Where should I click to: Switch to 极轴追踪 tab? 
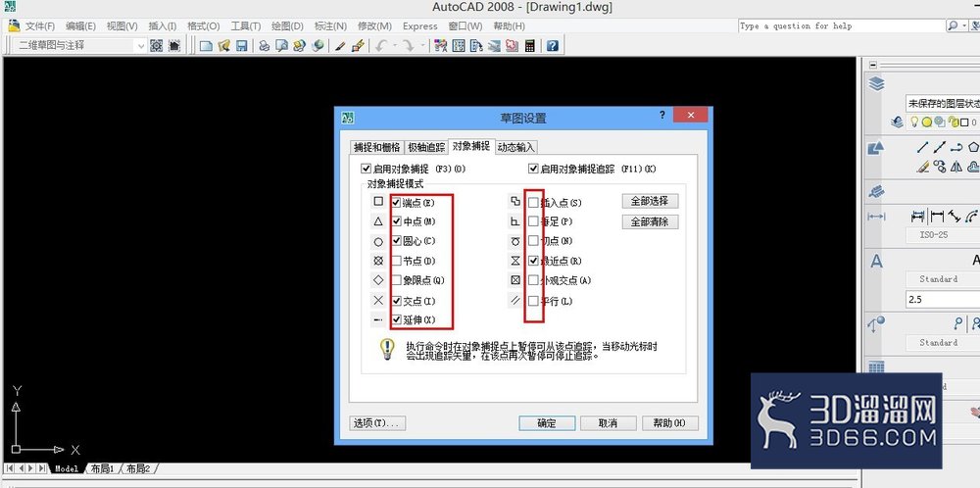click(426, 147)
